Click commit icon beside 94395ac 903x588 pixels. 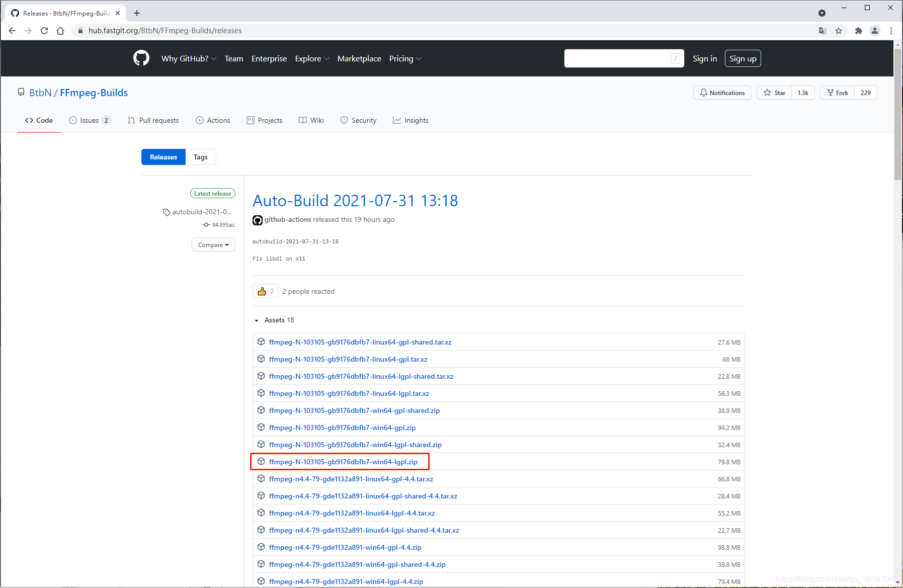tap(206, 225)
